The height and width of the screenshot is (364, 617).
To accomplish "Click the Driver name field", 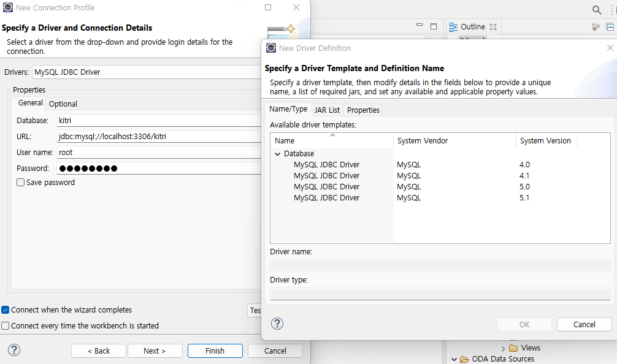I will [x=440, y=265].
